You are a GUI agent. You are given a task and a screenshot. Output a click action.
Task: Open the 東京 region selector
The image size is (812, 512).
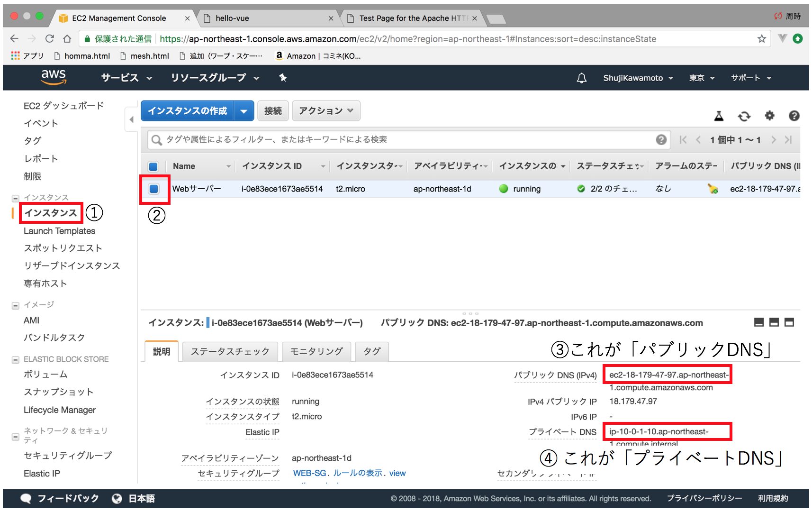click(x=702, y=78)
